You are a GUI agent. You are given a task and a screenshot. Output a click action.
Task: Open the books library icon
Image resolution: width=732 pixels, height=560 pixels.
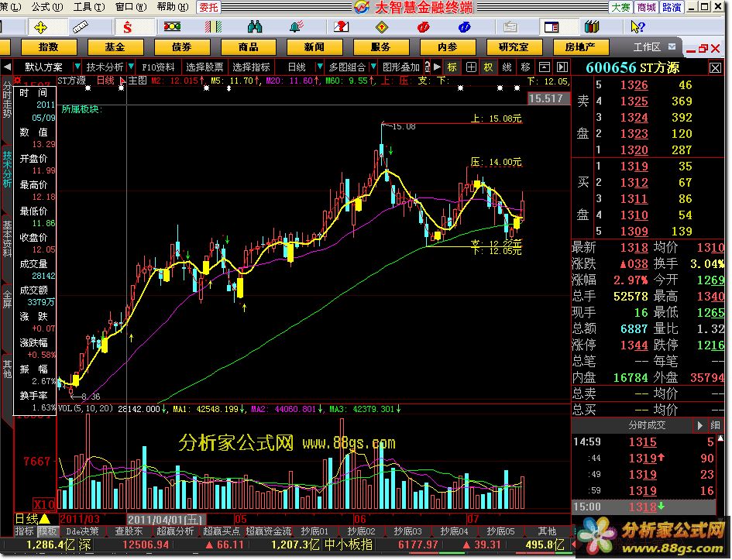click(592, 27)
